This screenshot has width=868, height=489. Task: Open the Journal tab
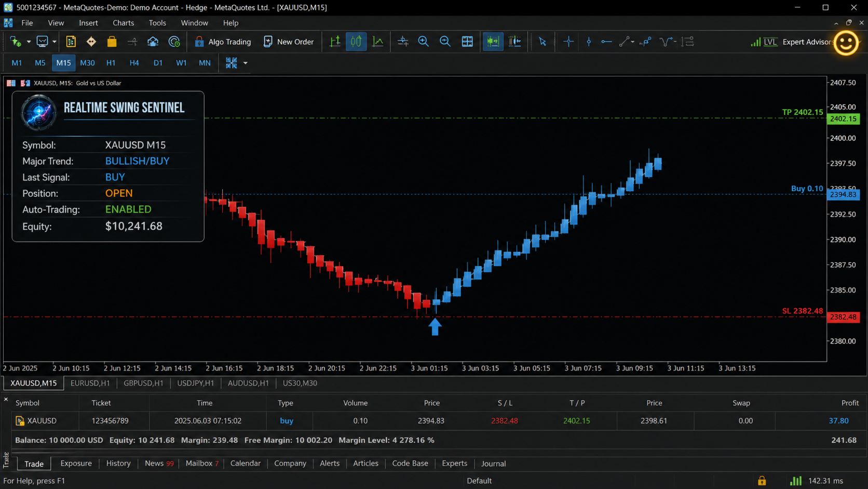tap(493, 464)
